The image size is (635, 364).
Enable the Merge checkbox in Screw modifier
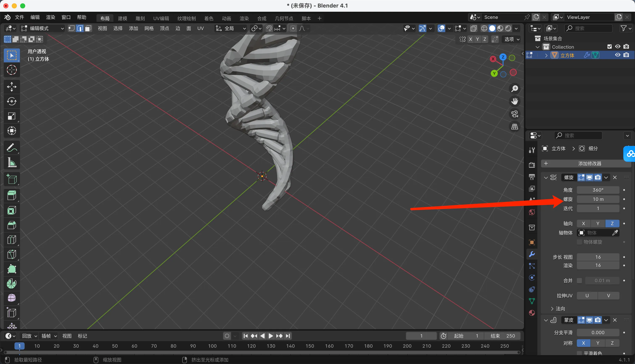click(x=579, y=281)
